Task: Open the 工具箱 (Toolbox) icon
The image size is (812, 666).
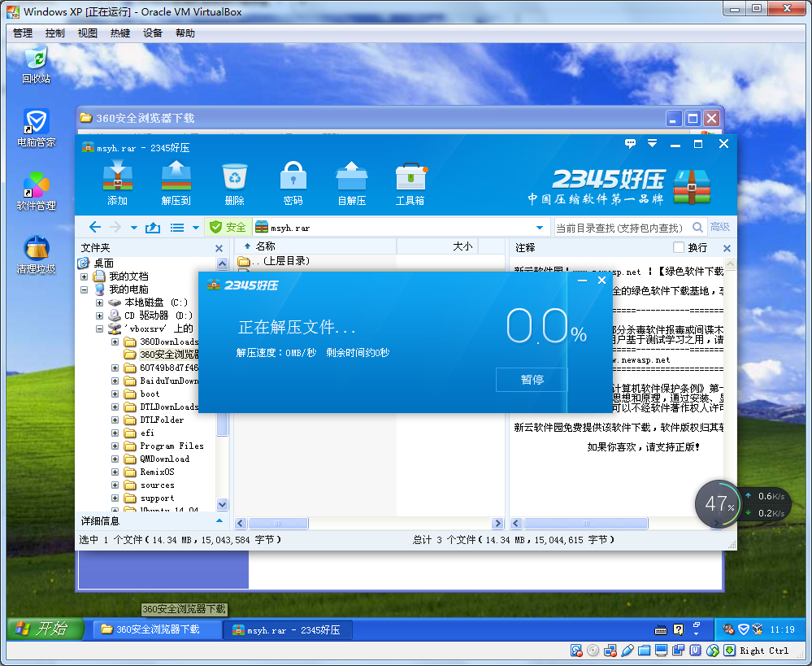Action: (410, 182)
